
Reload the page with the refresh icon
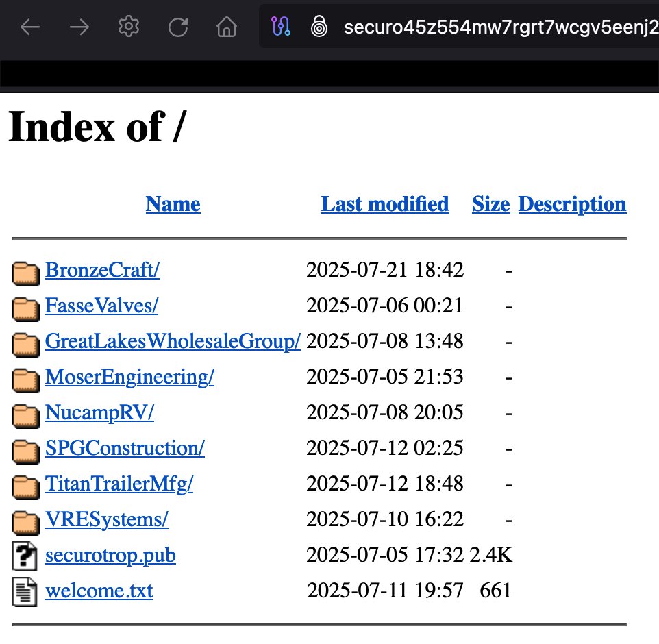[x=178, y=27]
